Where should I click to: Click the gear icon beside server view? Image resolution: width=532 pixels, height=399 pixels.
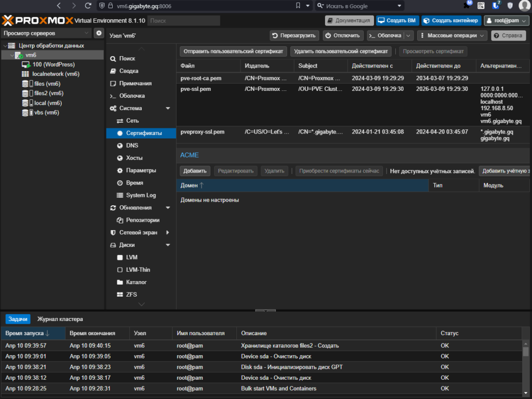point(99,33)
